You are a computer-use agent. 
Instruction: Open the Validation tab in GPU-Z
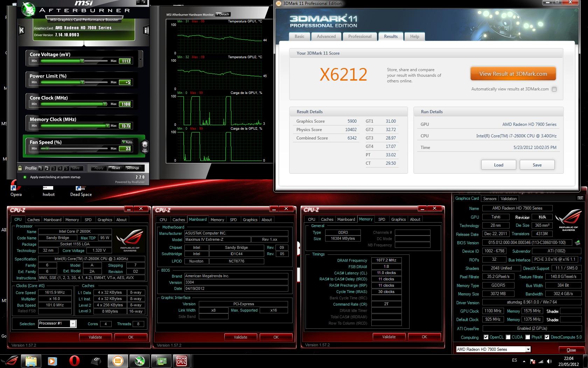508,199
